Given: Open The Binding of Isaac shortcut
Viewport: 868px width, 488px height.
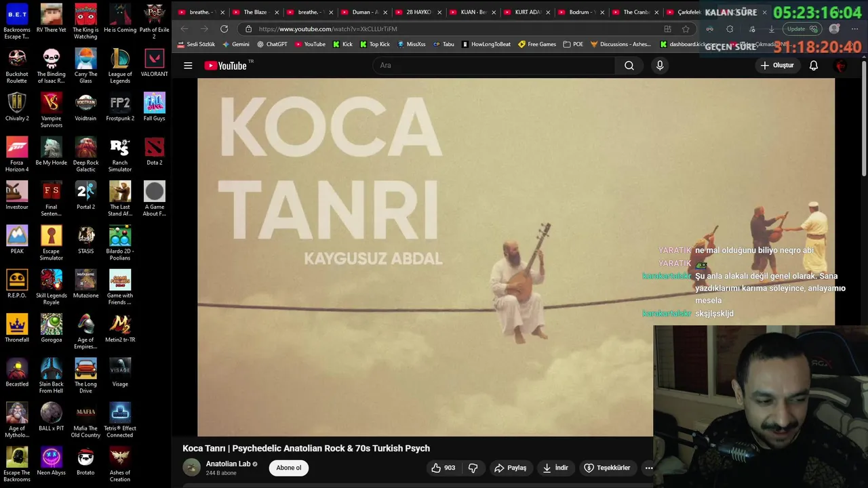Looking at the screenshot, I should 52,66.
